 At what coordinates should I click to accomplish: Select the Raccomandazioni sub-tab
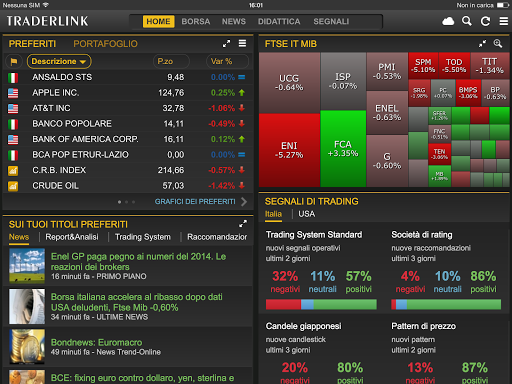[x=217, y=237]
